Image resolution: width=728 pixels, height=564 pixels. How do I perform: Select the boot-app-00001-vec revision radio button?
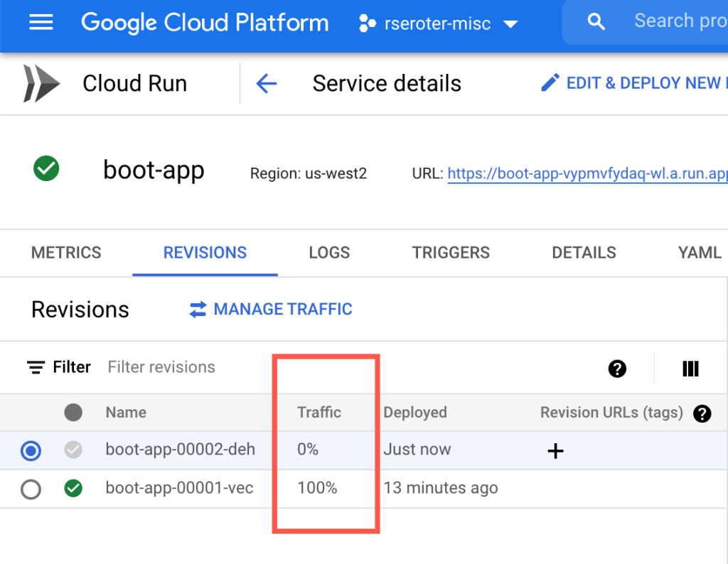(x=31, y=489)
